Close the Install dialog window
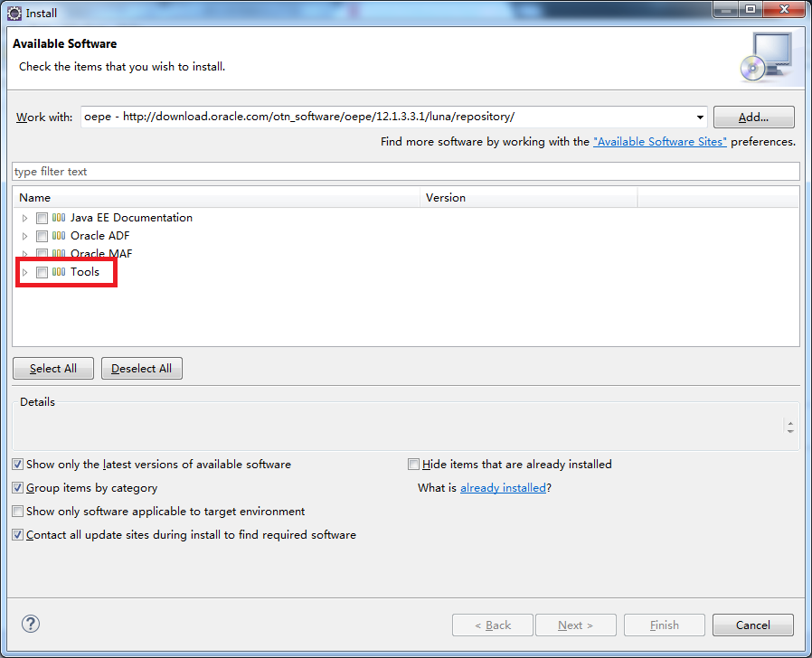Screen dimensions: 812x658 click(785, 9)
